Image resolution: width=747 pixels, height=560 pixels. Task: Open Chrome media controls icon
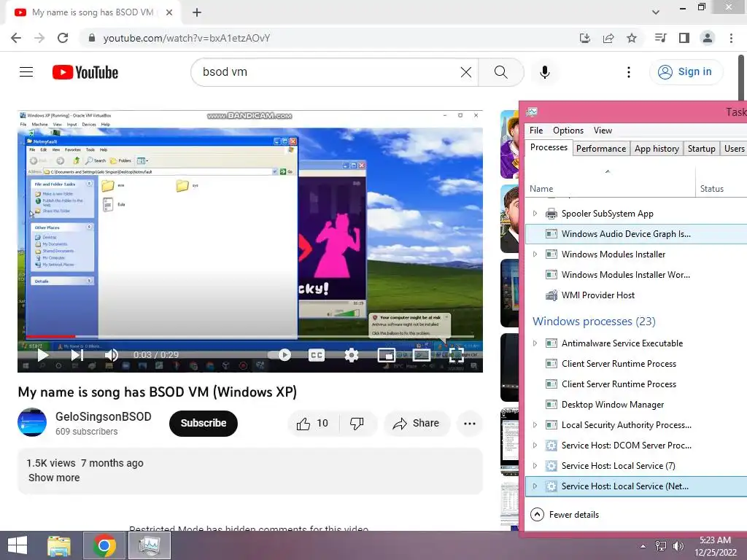point(660,38)
